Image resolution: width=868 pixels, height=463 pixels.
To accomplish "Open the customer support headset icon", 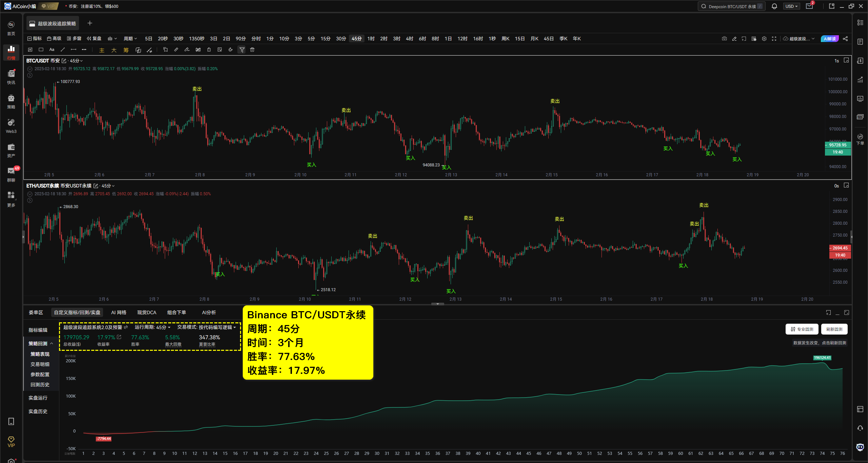I will [860, 428].
